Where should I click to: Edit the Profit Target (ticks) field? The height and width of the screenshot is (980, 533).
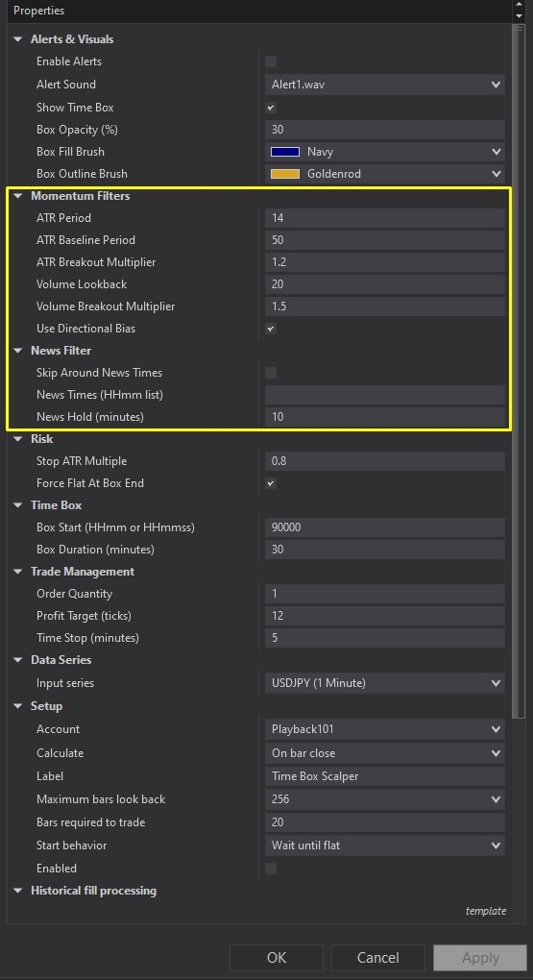click(x=385, y=616)
